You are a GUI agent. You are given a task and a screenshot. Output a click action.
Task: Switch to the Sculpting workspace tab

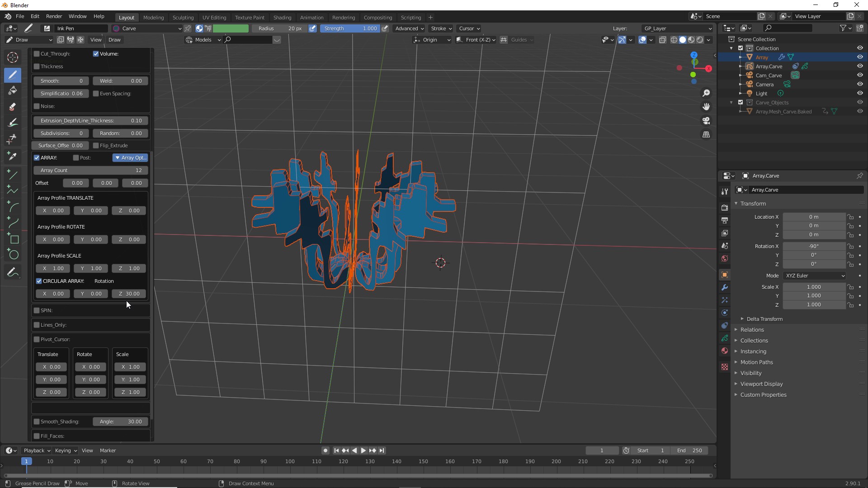tap(183, 17)
